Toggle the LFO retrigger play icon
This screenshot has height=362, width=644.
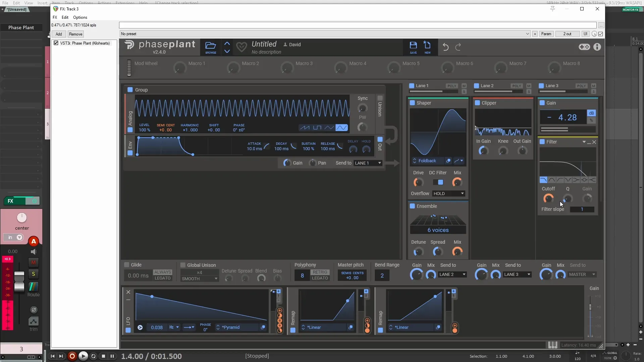pyautogui.click(x=140, y=327)
